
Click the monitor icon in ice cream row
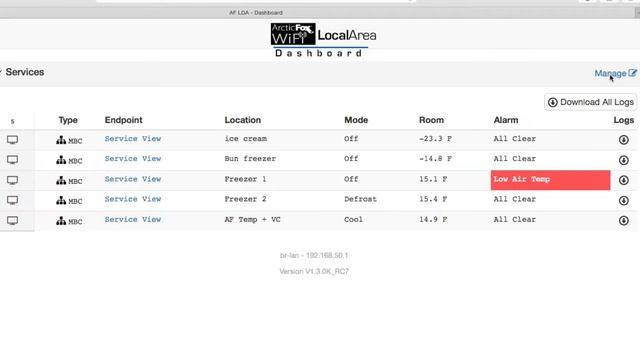pyautogui.click(x=12, y=140)
